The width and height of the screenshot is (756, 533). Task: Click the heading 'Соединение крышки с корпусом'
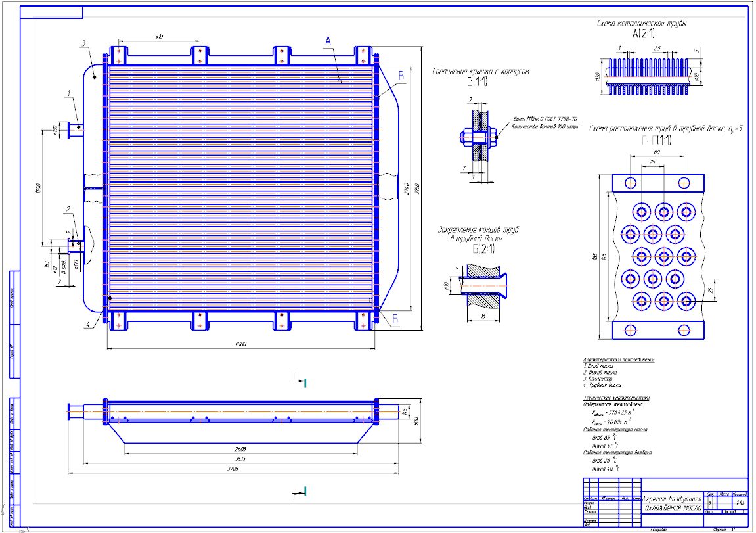pos(481,72)
